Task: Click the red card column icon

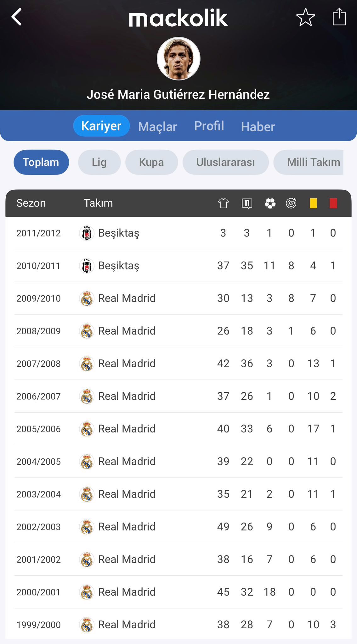Action: click(333, 203)
